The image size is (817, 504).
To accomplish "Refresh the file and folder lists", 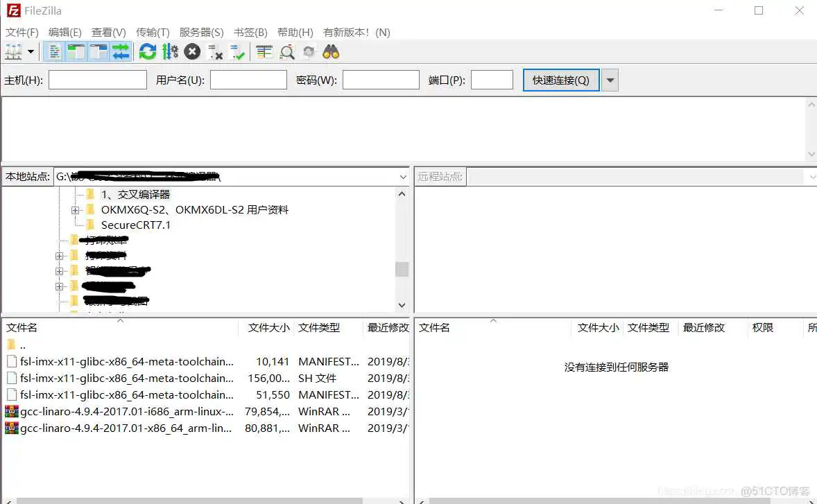I will (147, 51).
